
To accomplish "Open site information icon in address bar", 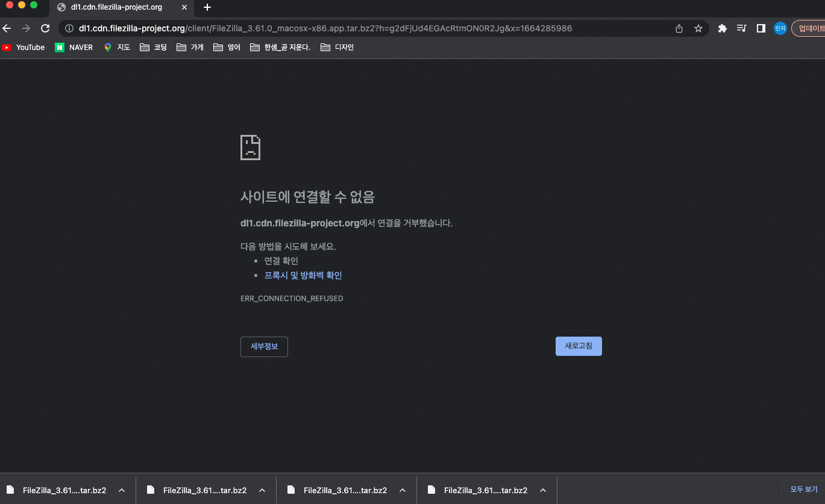I will point(69,28).
